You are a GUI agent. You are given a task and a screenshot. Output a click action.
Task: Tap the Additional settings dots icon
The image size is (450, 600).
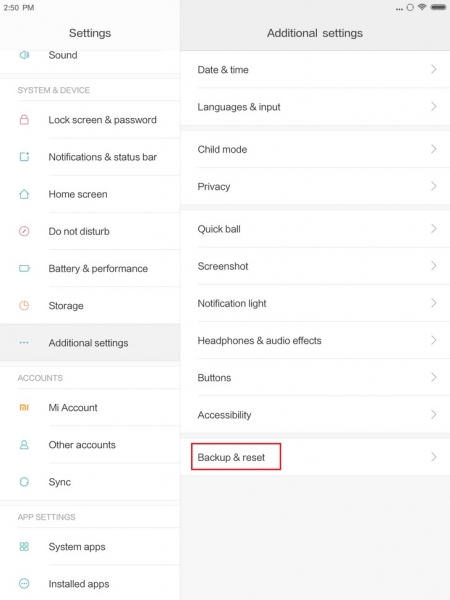24,342
